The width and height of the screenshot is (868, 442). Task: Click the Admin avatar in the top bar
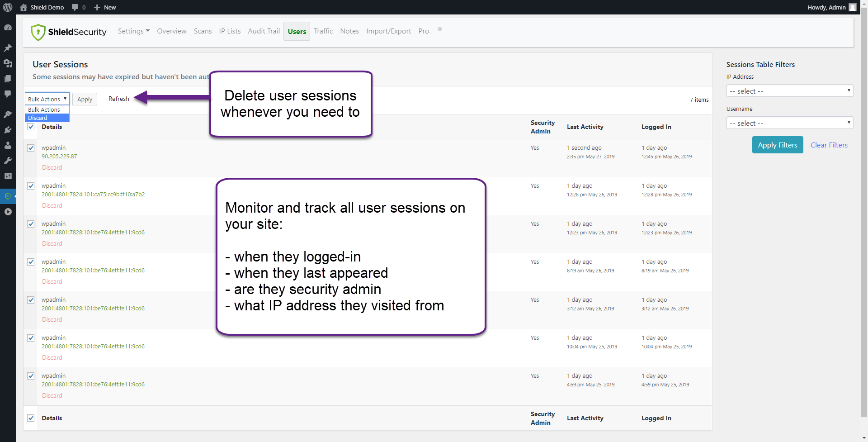(x=853, y=7)
